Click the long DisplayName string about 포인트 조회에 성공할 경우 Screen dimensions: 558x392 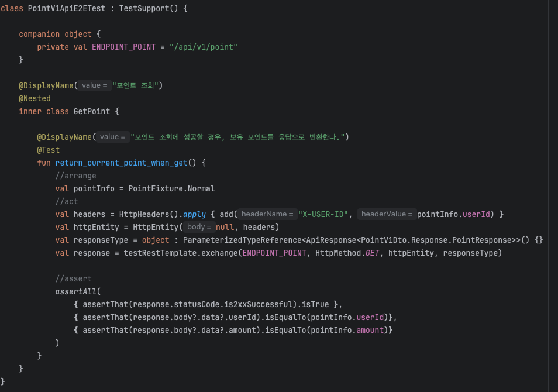click(237, 137)
